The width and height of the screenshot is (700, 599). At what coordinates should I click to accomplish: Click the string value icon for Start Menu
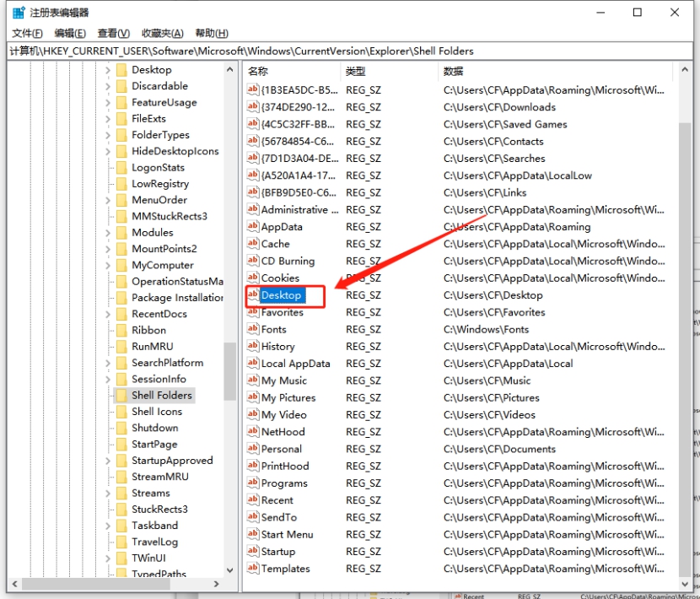pyautogui.click(x=253, y=534)
